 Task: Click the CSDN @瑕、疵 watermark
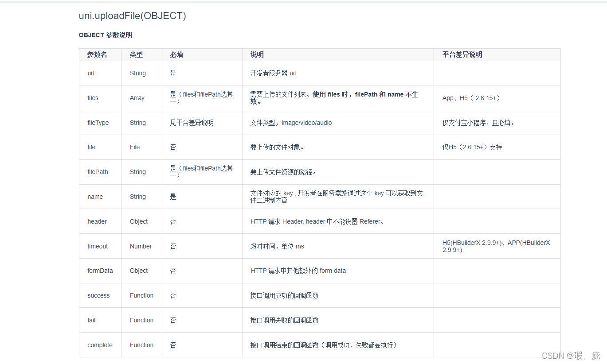pos(571,356)
